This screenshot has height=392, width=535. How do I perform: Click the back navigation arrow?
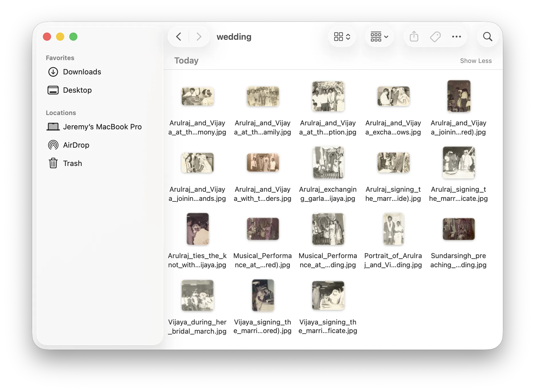[179, 37]
